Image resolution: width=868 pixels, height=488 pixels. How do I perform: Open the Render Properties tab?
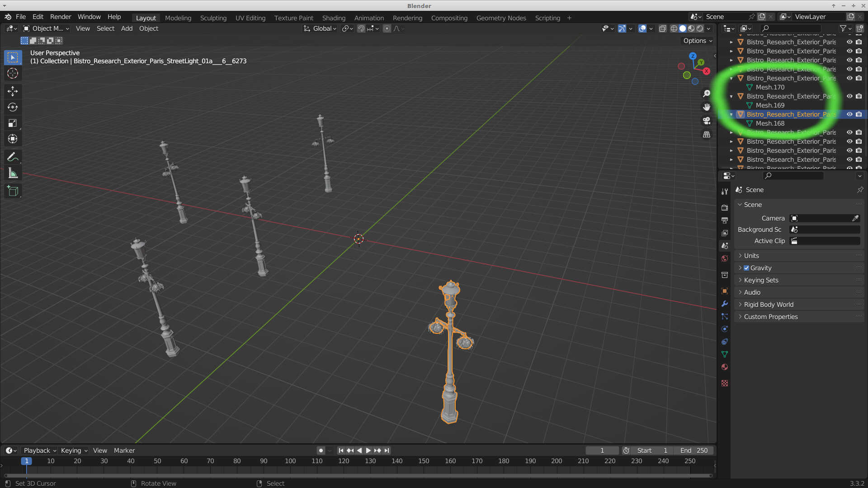coord(725,207)
